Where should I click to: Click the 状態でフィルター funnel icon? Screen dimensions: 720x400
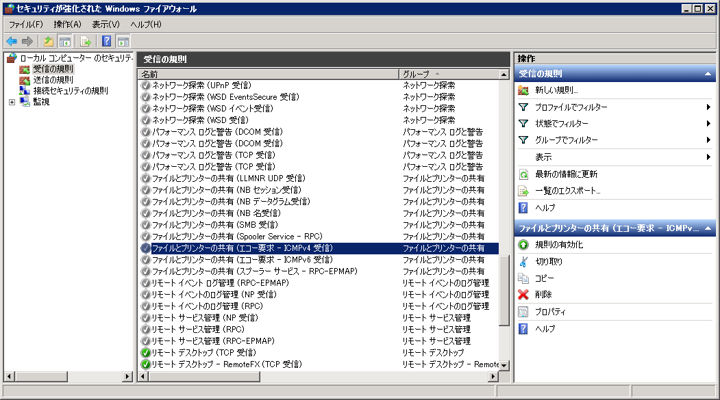tap(523, 123)
